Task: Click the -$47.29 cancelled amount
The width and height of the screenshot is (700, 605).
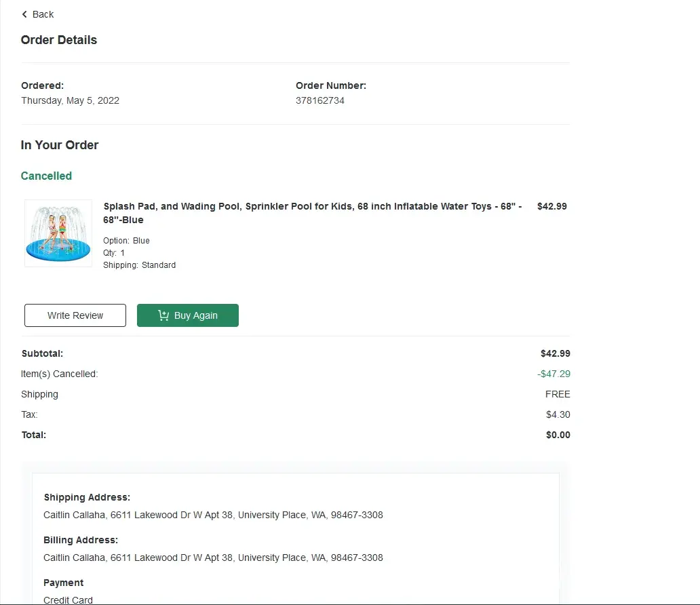Action: click(553, 374)
